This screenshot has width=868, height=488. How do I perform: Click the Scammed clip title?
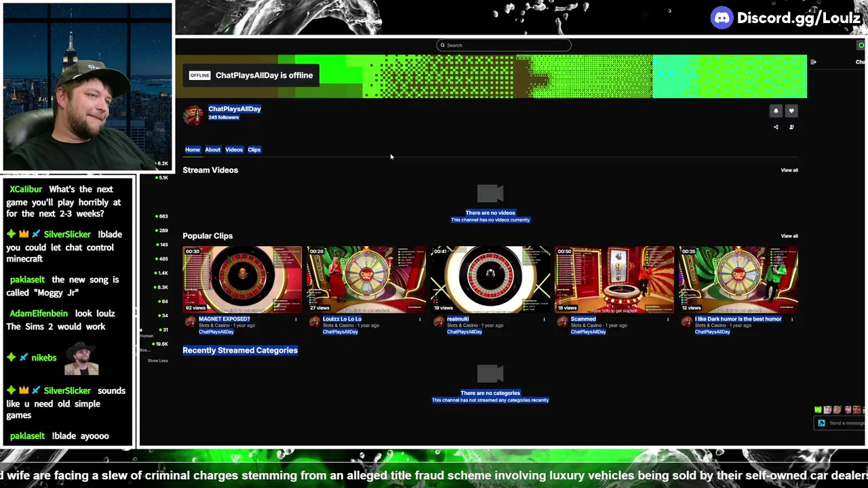(x=583, y=319)
